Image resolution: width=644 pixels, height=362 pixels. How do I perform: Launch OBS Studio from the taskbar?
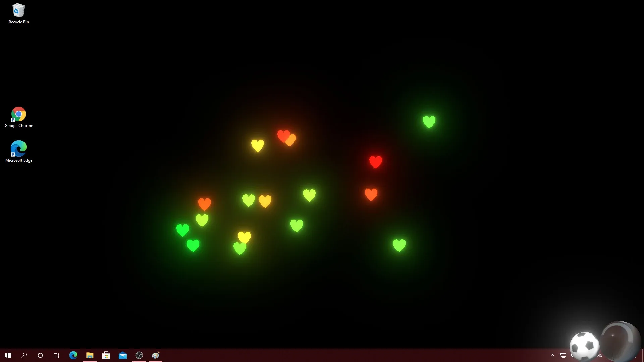139,355
